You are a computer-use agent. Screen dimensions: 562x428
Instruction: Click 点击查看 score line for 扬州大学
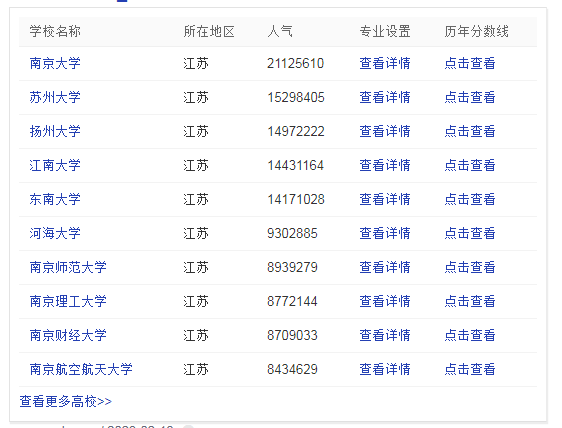tap(470, 132)
